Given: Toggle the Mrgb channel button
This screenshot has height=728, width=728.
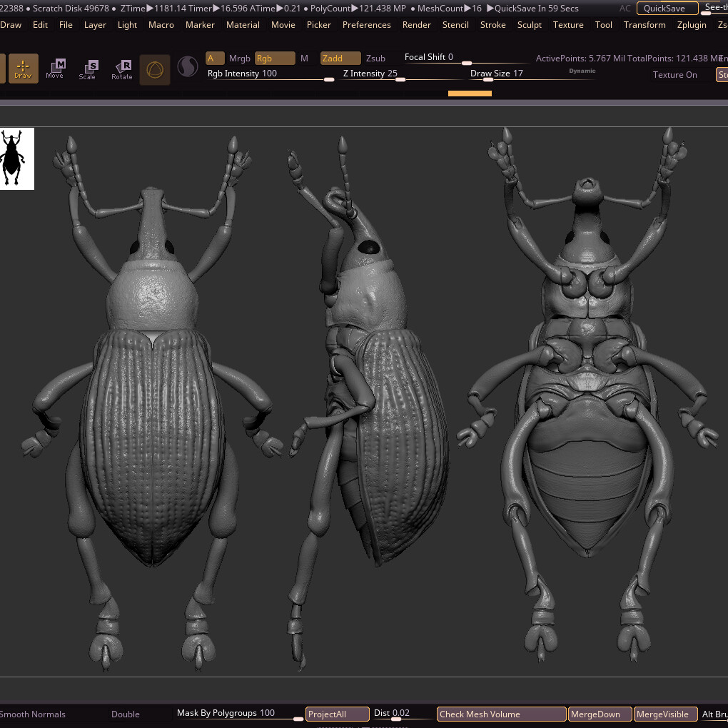Looking at the screenshot, I should 240,59.
